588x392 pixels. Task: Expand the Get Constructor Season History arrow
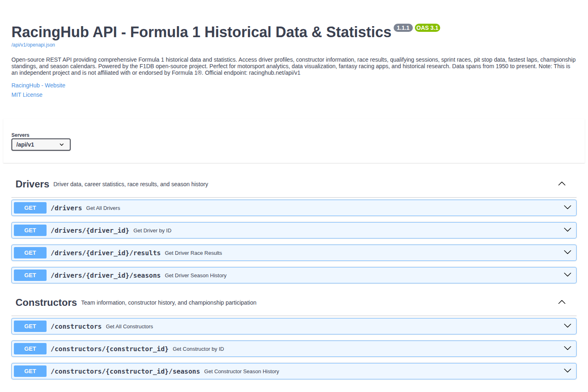pos(567,371)
